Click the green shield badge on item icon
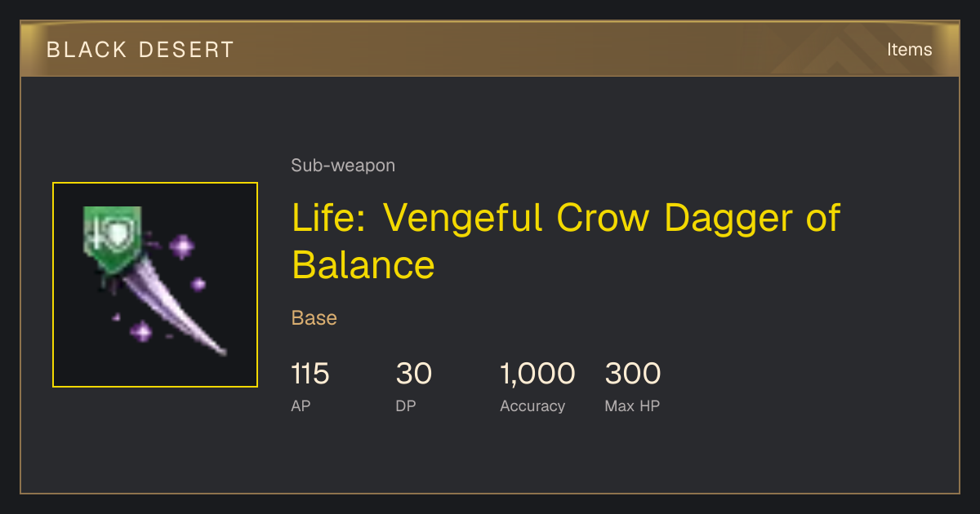 [112, 239]
